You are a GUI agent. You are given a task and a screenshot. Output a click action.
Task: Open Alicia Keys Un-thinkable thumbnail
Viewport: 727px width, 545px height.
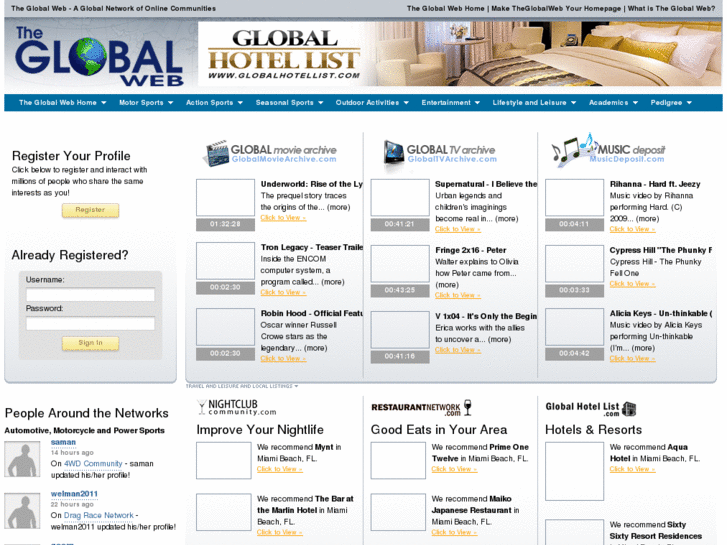[x=574, y=327]
